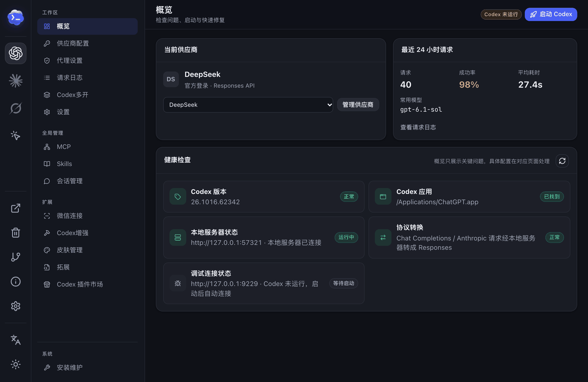Open Codex 插件市场 in the sidebar
Image resolution: width=588 pixels, height=382 pixels.
point(87,284)
